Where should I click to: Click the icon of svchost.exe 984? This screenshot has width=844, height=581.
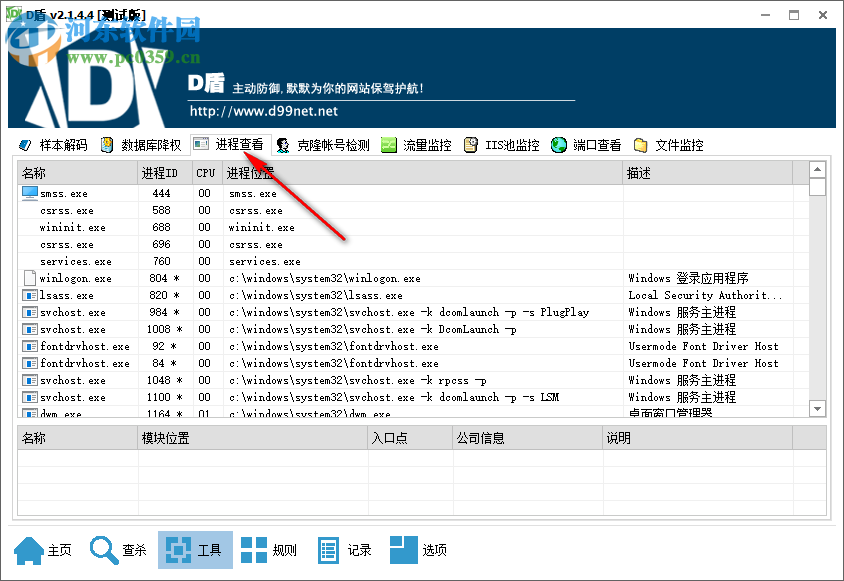click(30, 312)
